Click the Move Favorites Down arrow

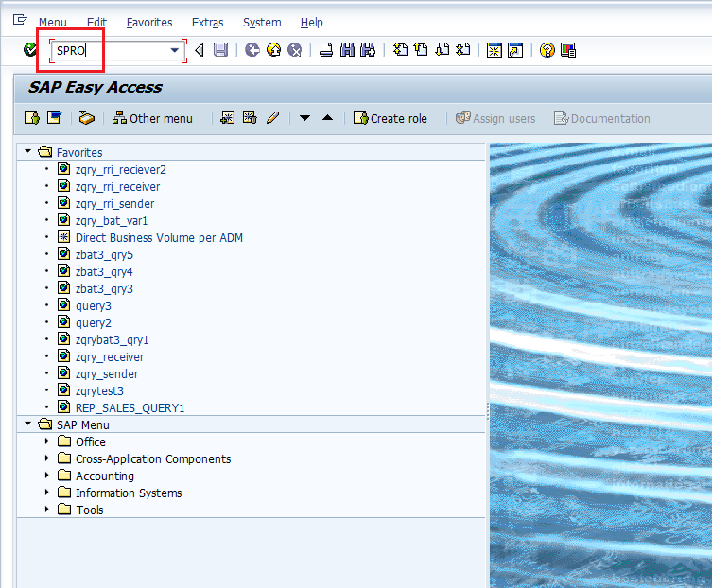(x=304, y=118)
